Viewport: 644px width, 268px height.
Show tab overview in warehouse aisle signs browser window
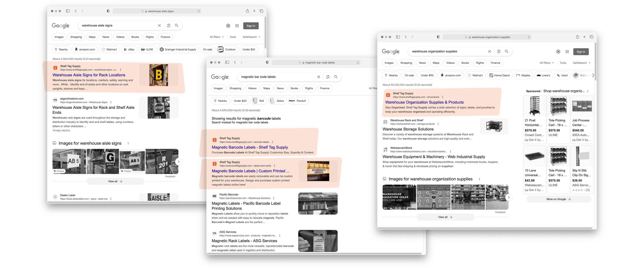point(261,11)
